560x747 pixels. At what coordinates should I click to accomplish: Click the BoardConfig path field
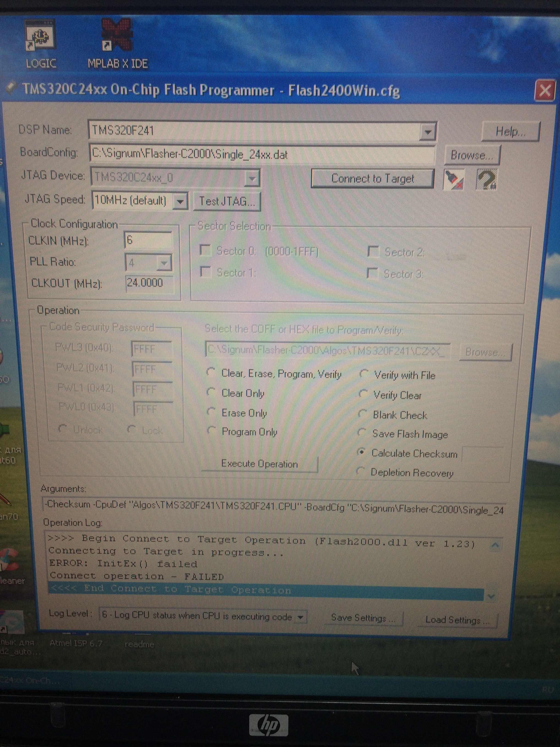pos(262,154)
